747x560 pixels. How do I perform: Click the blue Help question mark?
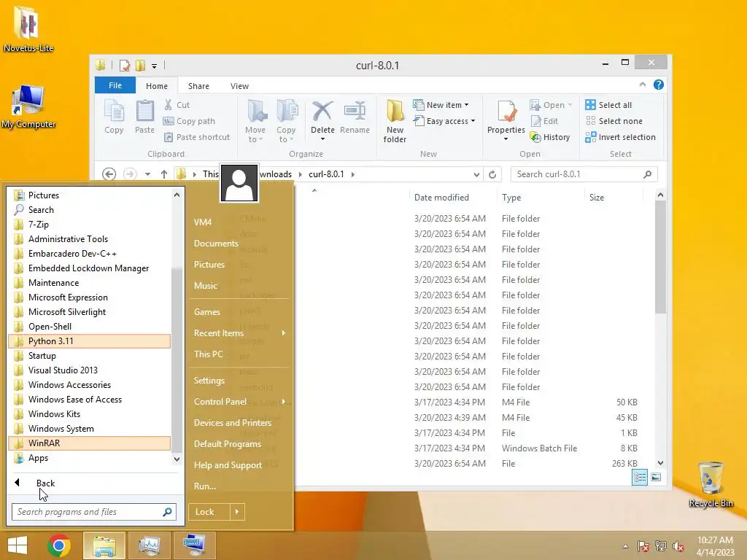pyautogui.click(x=659, y=85)
